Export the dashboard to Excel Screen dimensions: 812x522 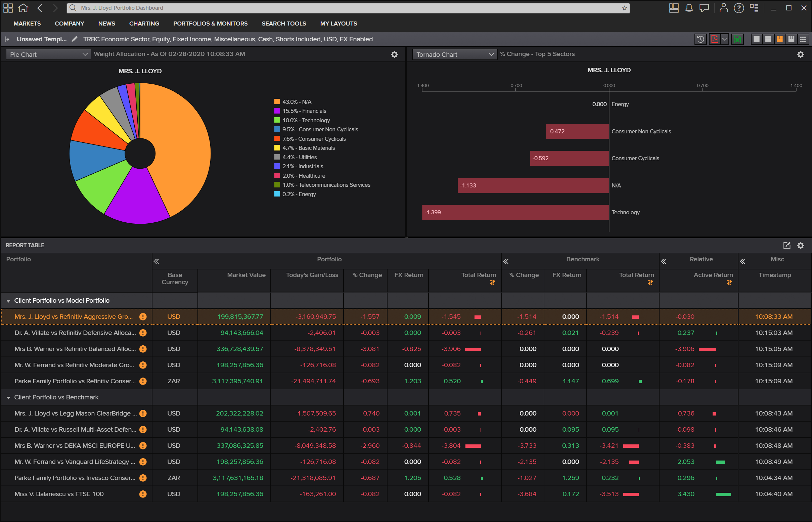(x=737, y=39)
